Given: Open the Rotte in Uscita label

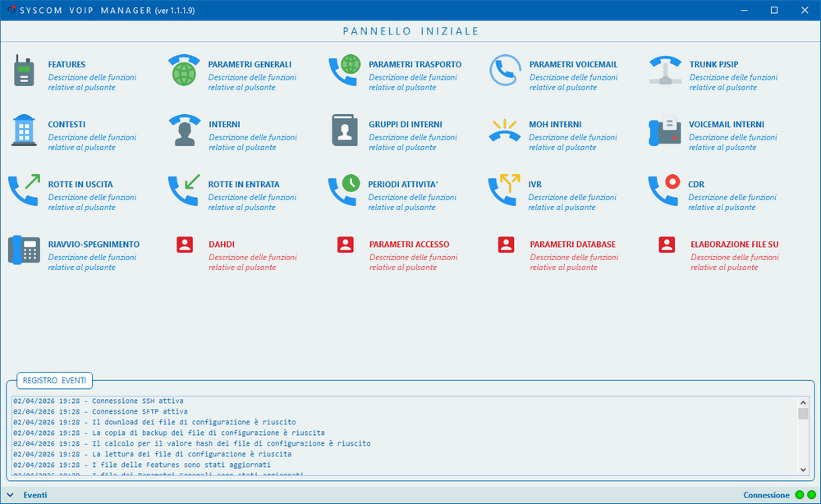Looking at the screenshot, I should click(80, 185).
